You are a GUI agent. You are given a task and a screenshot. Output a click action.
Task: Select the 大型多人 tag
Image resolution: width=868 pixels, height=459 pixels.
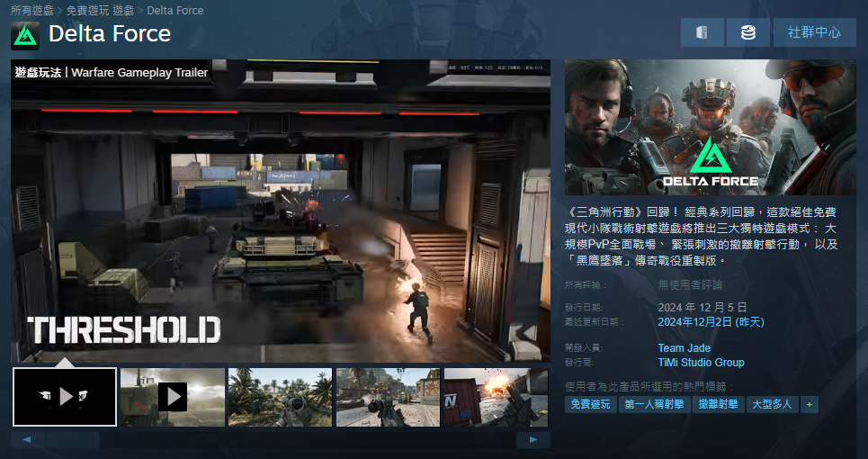click(773, 404)
